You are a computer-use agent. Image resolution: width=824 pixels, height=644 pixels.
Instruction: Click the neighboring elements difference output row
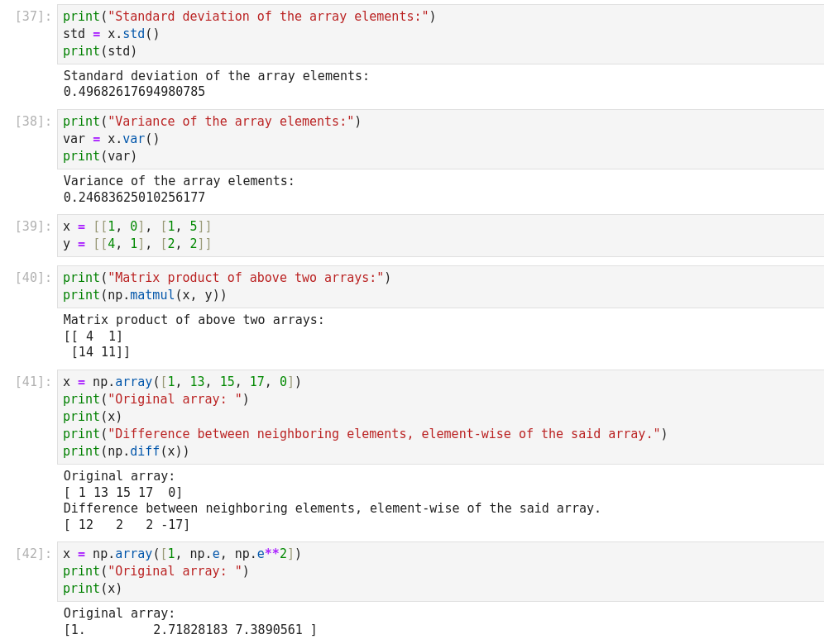pyautogui.click(x=127, y=525)
